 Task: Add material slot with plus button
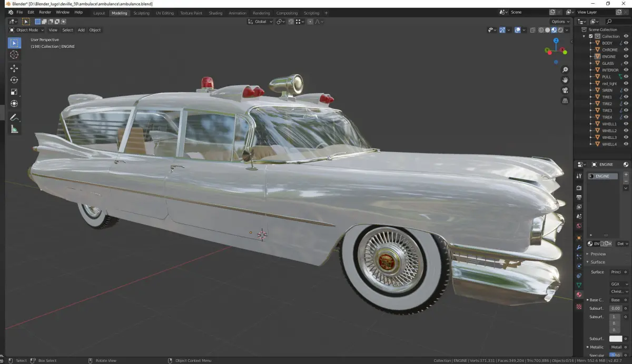pos(626,175)
